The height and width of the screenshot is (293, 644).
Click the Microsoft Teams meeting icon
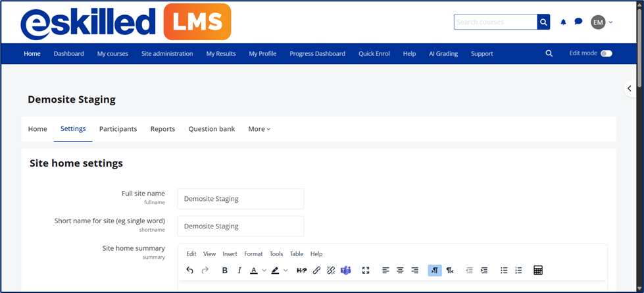345,271
